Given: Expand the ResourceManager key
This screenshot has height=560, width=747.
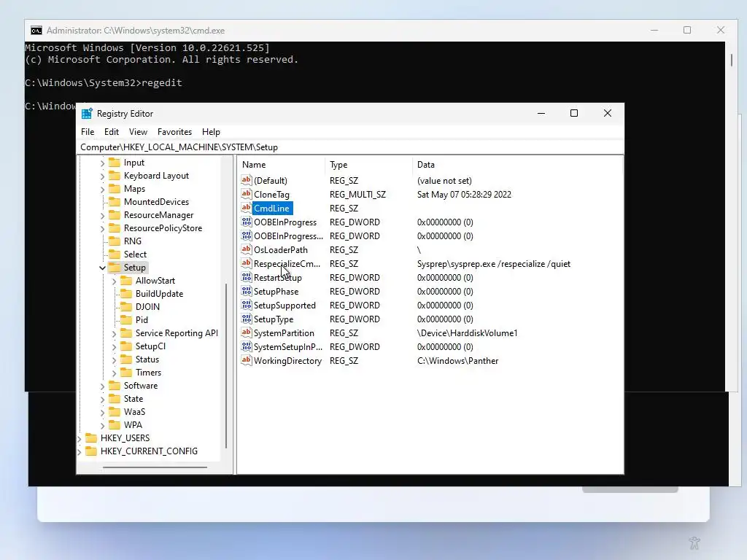Looking at the screenshot, I should [102, 215].
